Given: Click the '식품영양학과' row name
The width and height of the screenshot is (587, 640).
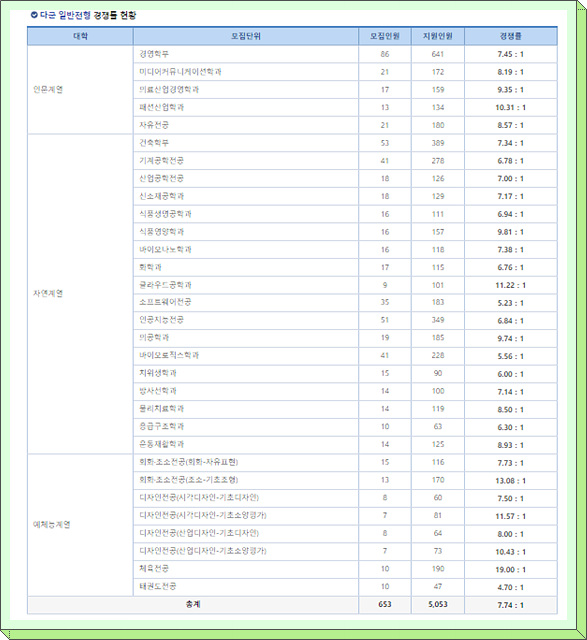Looking at the screenshot, I should point(162,231).
